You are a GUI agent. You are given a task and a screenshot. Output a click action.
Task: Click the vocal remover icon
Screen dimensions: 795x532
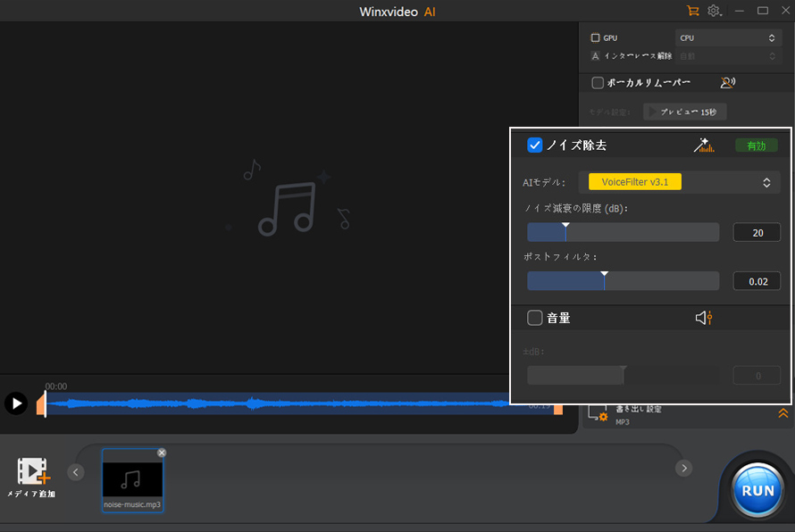point(727,83)
